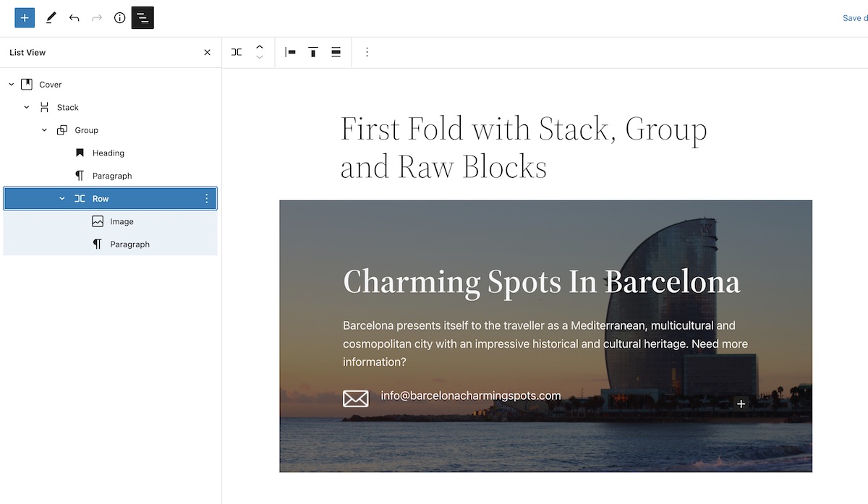The image size is (868, 504).
Task: Collapse the Group block in list
Action: click(44, 130)
